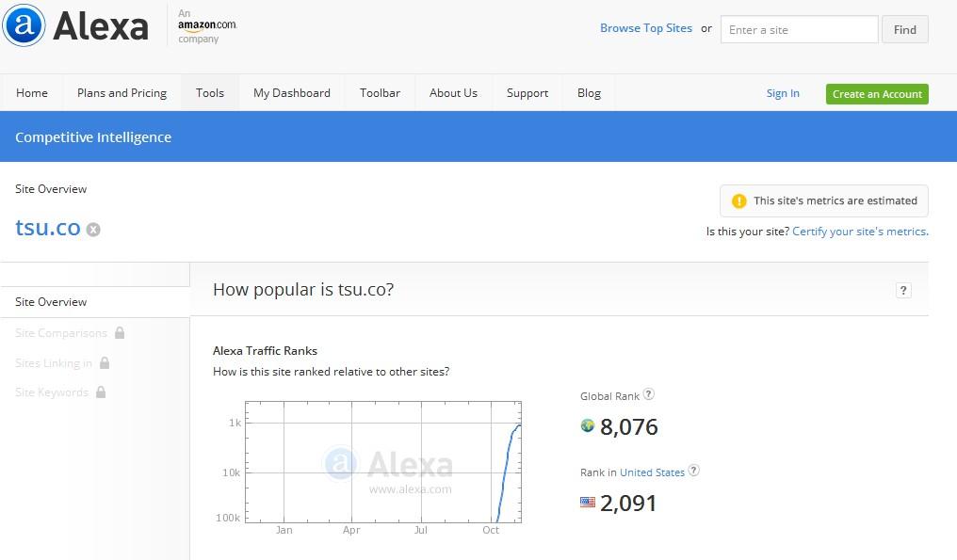Click Certify your site's metrics link
957x560 pixels.
[x=860, y=232]
